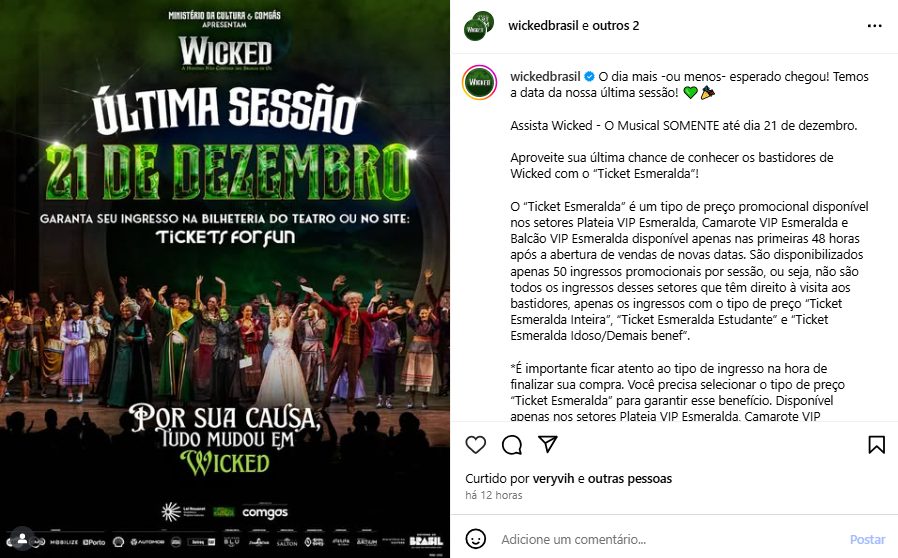Open emoji picker in comment box
The image size is (898, 558).
tap(475, 539)
